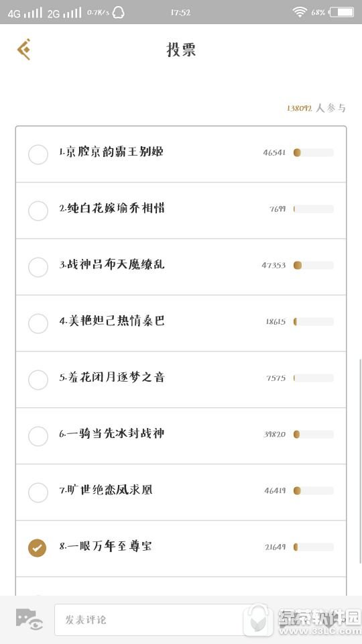
Task: Choose radio for 4.美艳妲己热情桑巴
Action: point(38,323)
